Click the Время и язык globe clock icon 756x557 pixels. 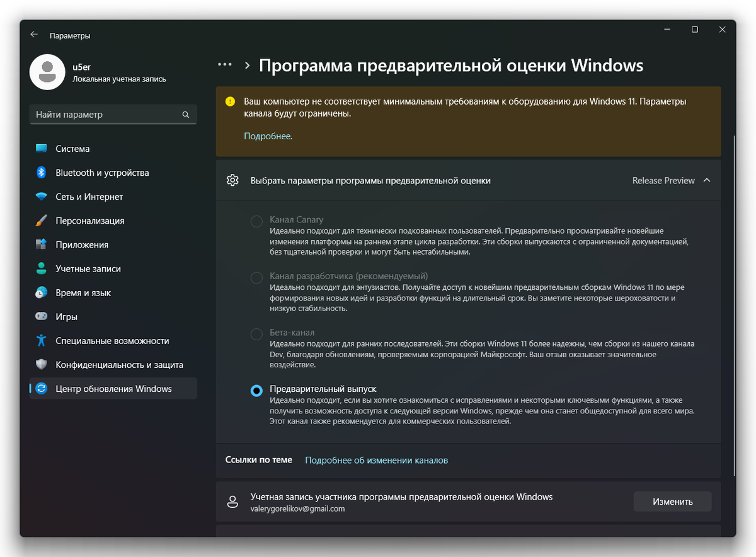[42, 292]
